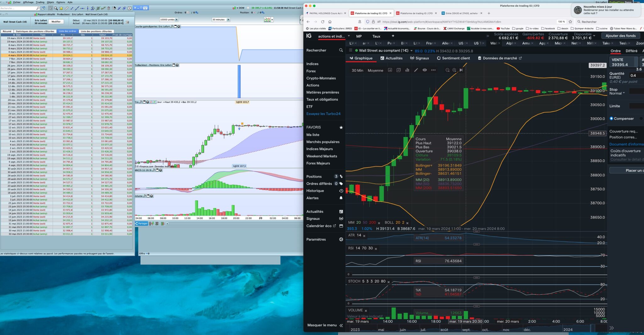Screen dimensions: 644x335
Task: Expand the Wall Street au comptant market dropdown
Action: [411, 51]
